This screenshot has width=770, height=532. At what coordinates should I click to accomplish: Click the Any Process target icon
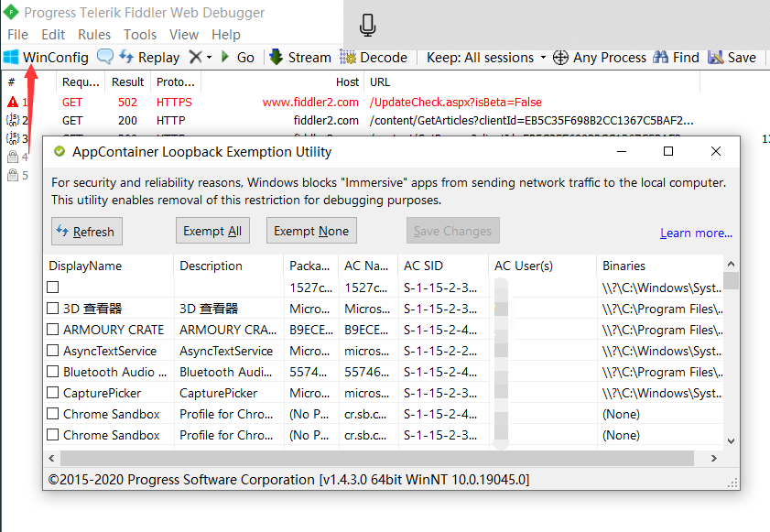coord(560,58)
